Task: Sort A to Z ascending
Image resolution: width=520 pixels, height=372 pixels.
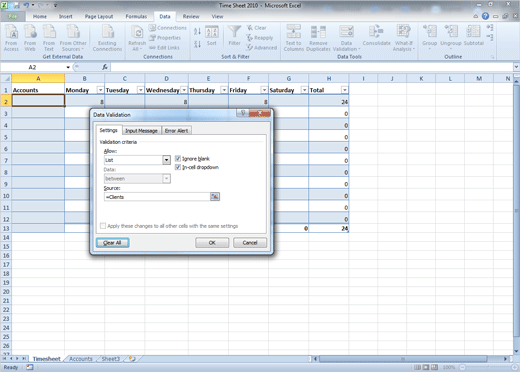Action: tap(197, 31)
